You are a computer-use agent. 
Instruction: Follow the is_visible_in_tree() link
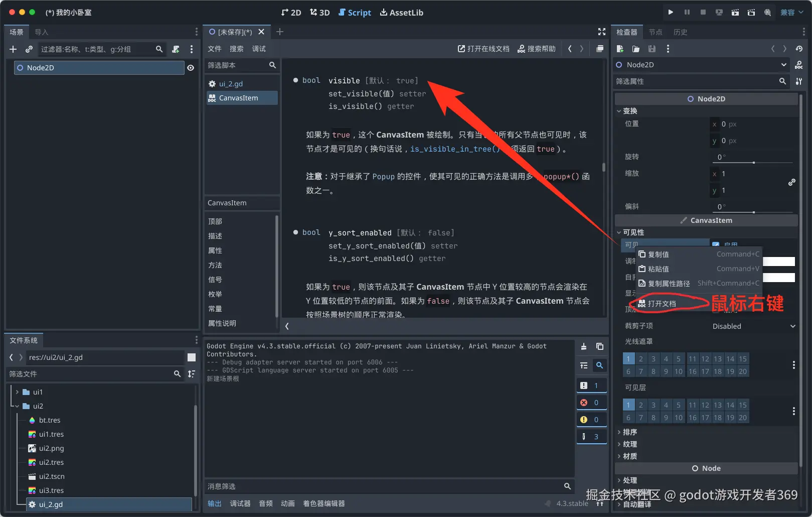[x=455, y=149]
